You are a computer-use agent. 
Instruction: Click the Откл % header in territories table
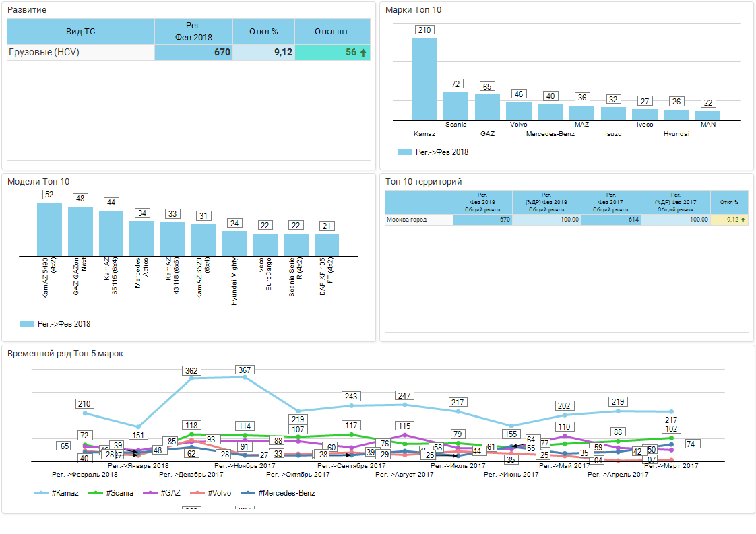(x=729, y=203)
